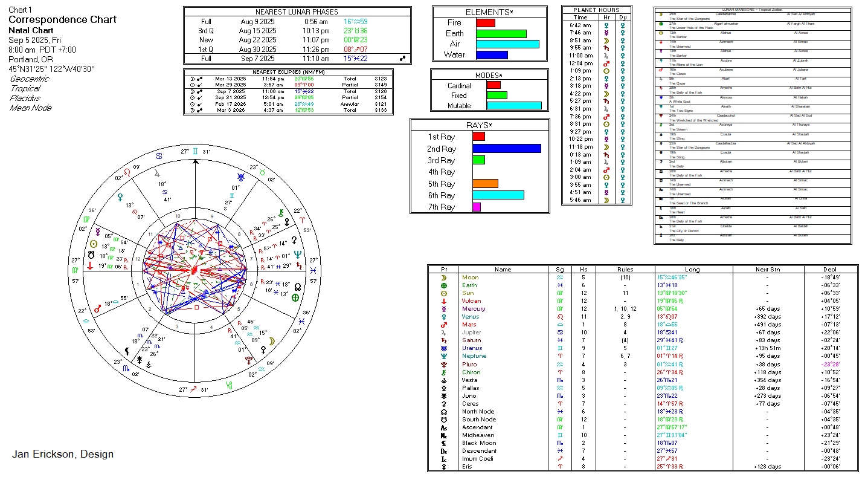Click the Sun glyph in the planet table

(444, 293)
